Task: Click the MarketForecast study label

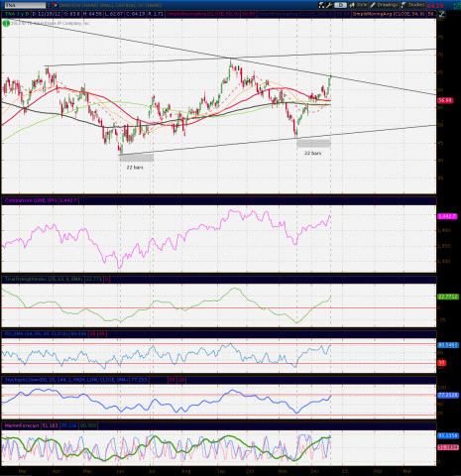Action: 22,425
